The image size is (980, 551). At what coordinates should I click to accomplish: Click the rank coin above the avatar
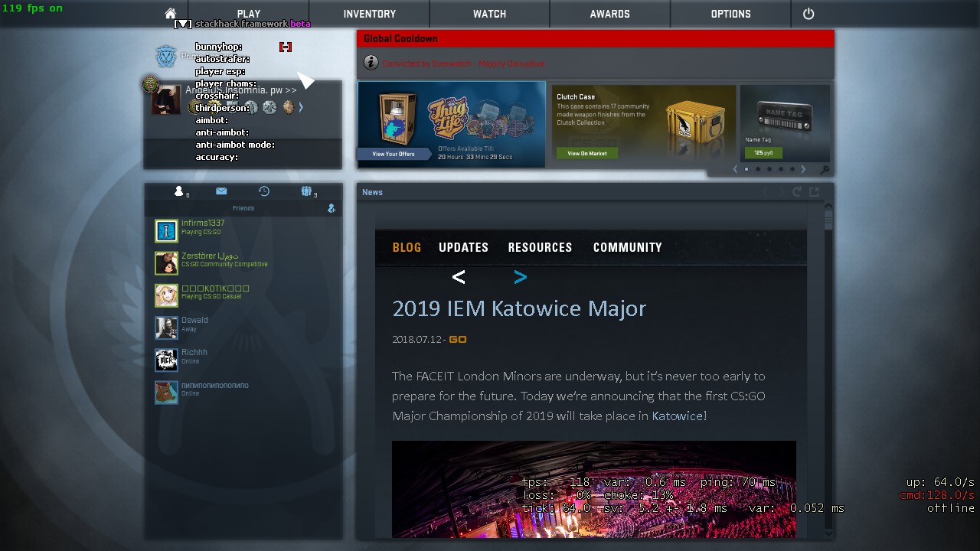[x=151, y=84]
